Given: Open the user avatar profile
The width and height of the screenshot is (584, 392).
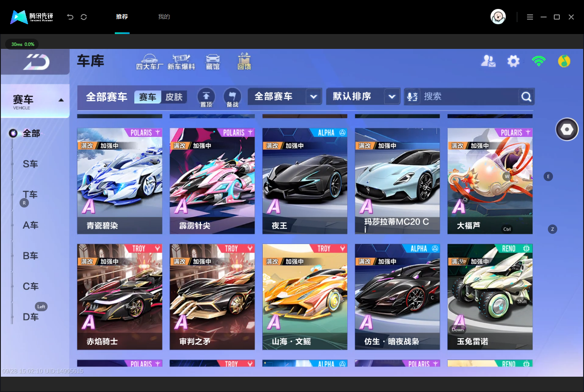Looking at the screenshot, I should coord(498,17).
